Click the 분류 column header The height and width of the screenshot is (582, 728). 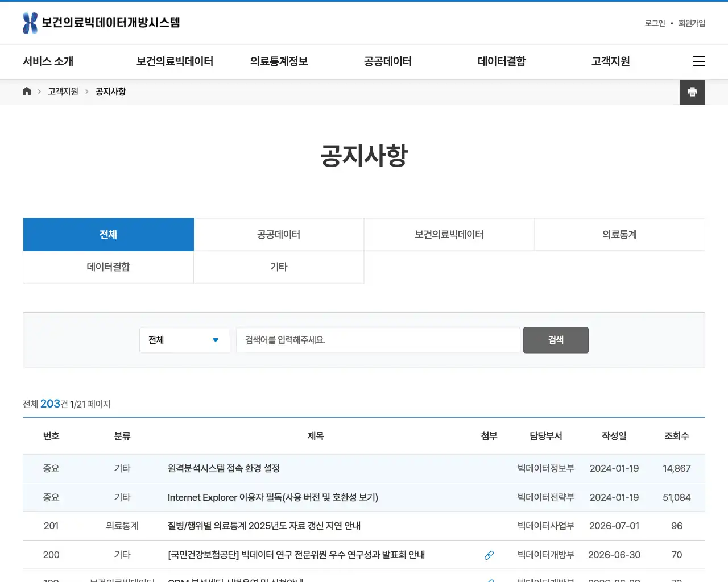pyautogui.click(x=122, y=436)
